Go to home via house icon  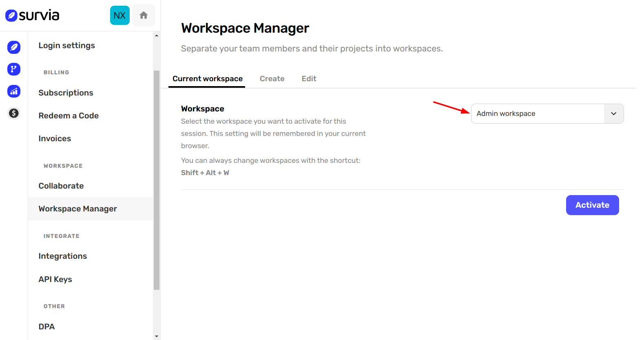pyautogui.click(x=143, y=16)
